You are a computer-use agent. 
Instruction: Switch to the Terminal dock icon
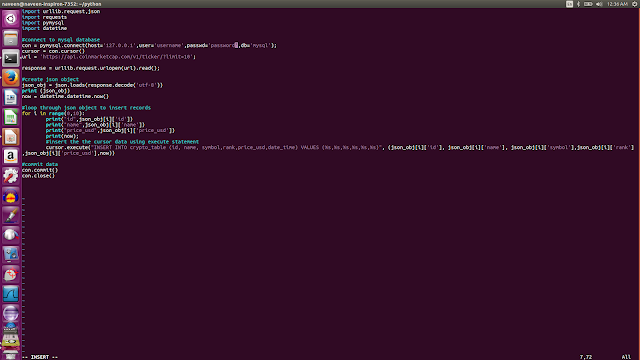point(11,58)
